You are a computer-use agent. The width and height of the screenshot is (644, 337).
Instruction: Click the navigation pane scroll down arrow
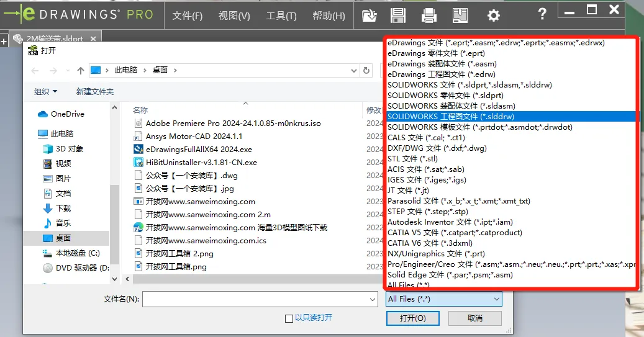(x=115, y=279)
